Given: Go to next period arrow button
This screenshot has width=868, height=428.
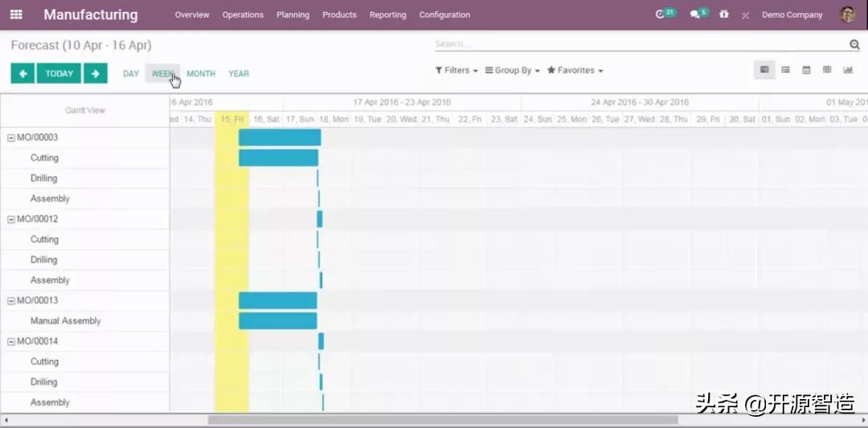Looking at the screenshot, I should click(95, 73).
